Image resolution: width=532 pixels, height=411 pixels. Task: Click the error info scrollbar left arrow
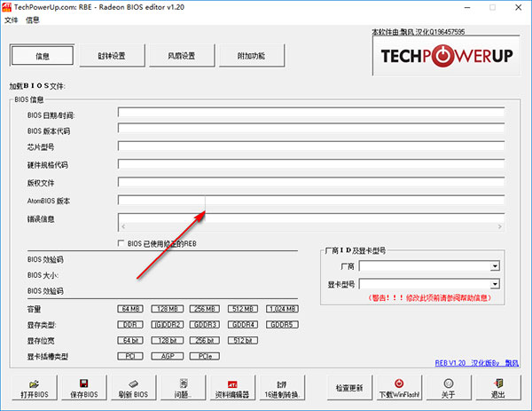[123, 226]
